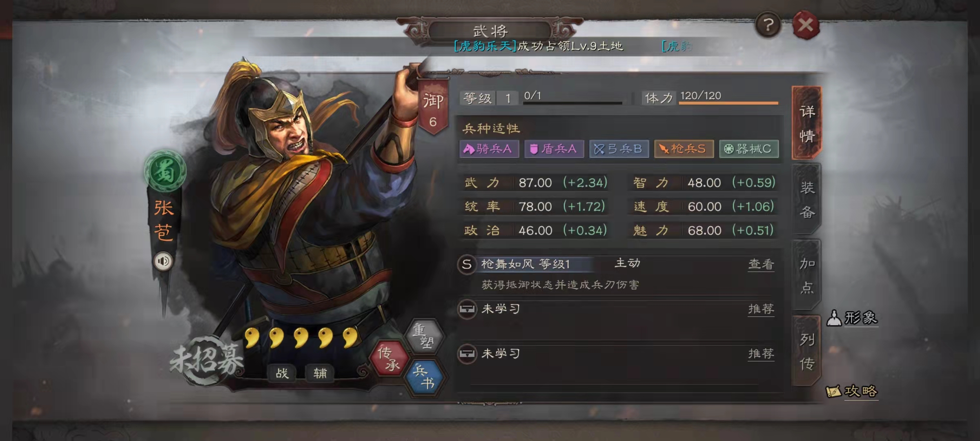The width and height of the screenshot is (980, 441).
Task: Click 查看 to view the skill
Action: pos(761,264)
